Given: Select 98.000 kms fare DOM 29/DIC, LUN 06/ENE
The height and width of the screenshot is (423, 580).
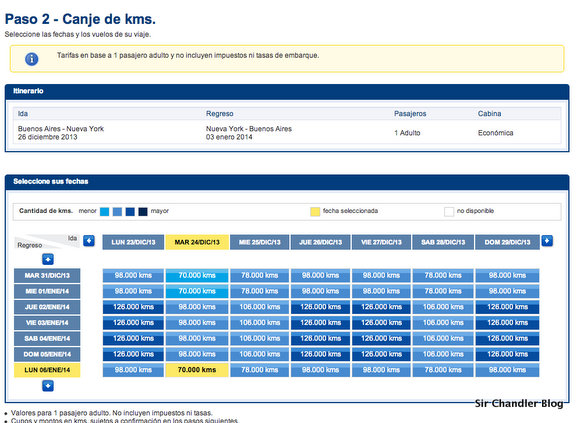Looking at the screenshot, I should click(x=508, y=370).
